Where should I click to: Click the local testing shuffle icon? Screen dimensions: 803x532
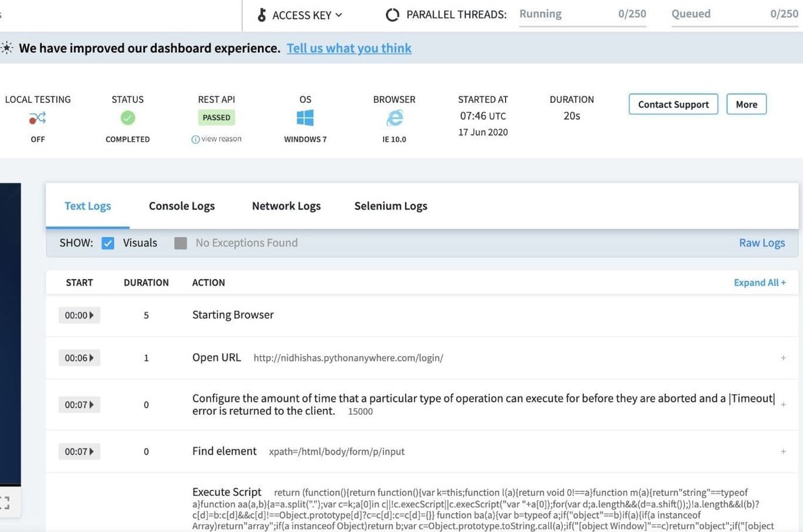click(37, 119)
